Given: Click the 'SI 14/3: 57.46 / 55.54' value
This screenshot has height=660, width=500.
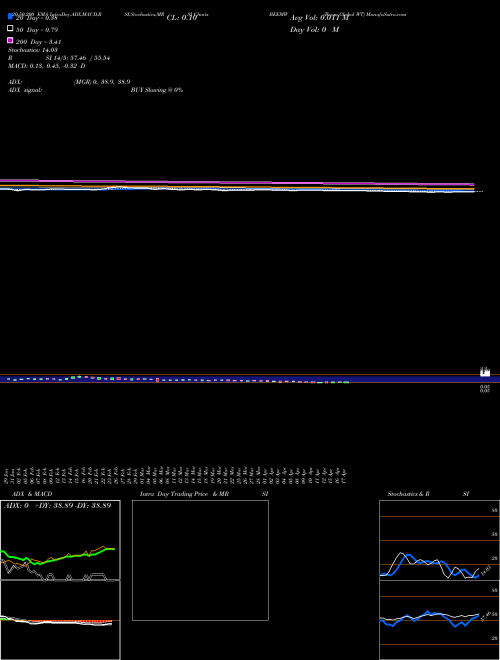Looking at the screenshot, I should [x=78, y=58].
